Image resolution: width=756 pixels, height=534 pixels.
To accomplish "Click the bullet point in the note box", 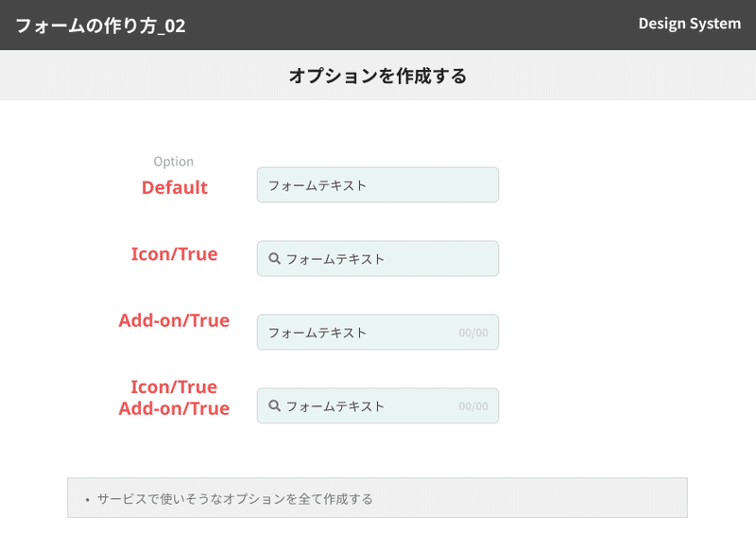I will (87, 499).
